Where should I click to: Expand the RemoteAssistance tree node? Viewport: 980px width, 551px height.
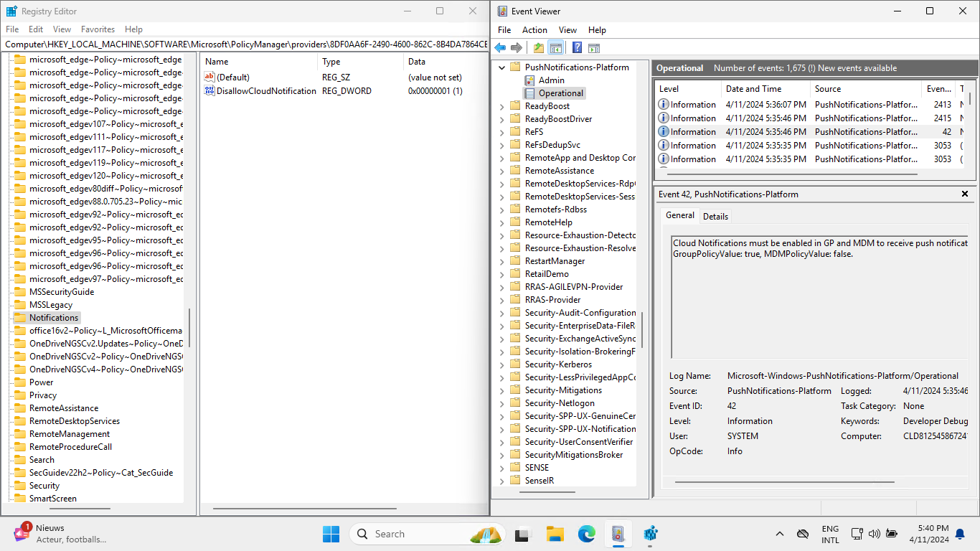pos(501,170)
